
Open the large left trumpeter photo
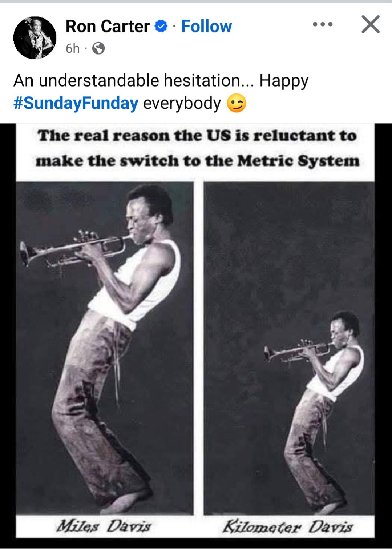105,348
